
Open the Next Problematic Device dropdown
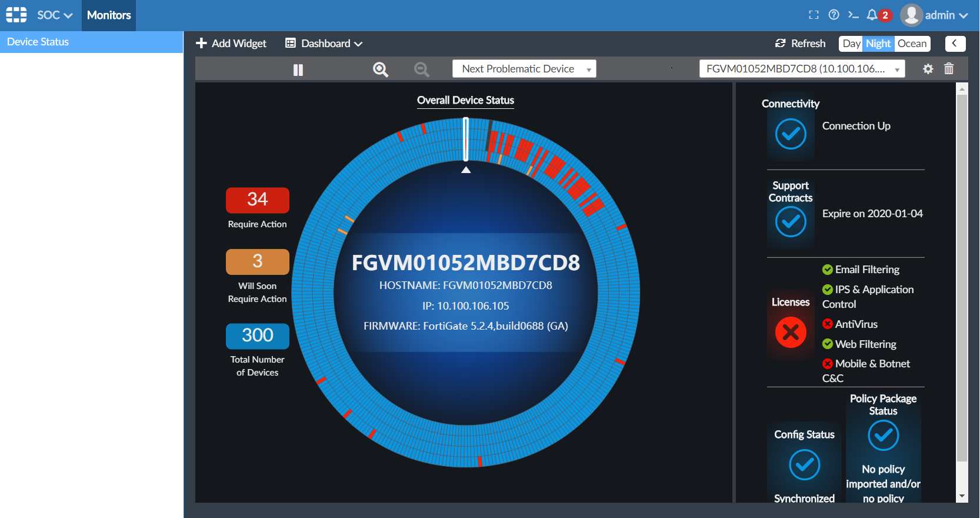coord(524,69)
